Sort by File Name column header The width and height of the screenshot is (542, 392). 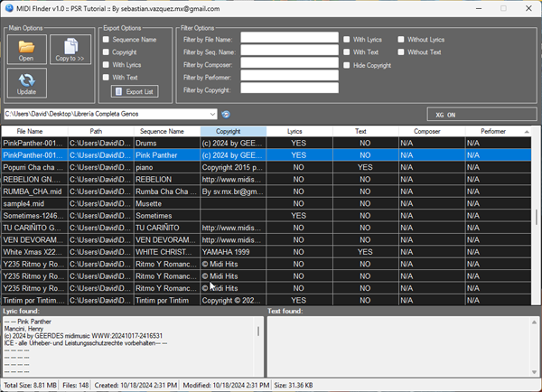pyautogui.click(x=34, y=131)
